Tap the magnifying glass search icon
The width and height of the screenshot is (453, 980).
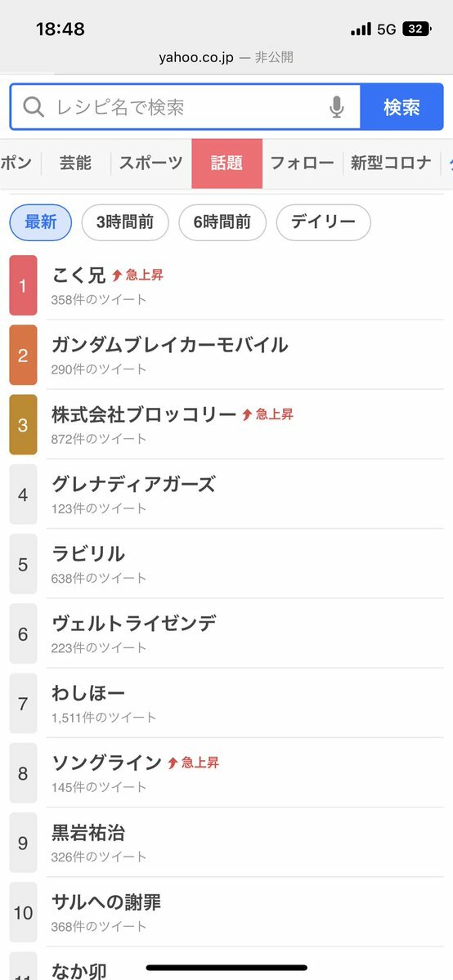click(x=34, y=108)
